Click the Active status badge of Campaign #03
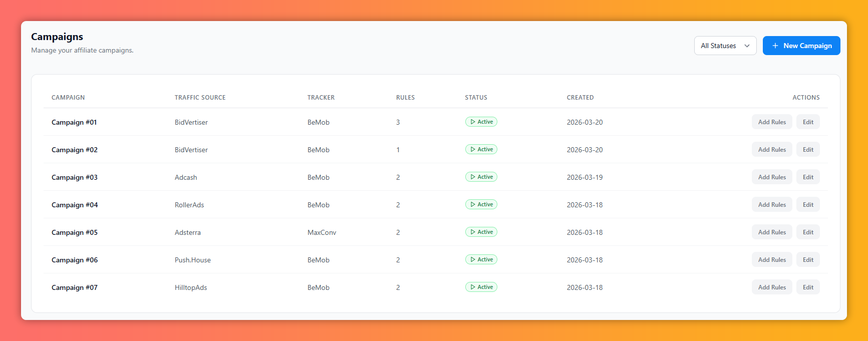This screenshot has width=868, height=341. click(481, 177)
